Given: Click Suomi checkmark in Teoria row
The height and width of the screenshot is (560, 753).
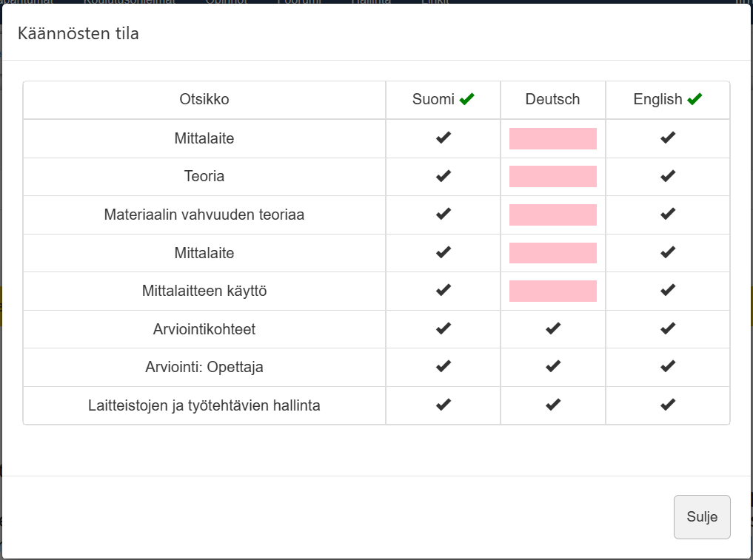Looking at the screenshot, I should 444,176.
